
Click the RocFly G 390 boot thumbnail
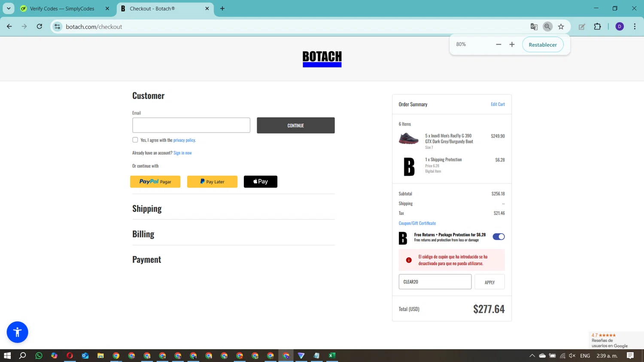[x=408, y=139]
